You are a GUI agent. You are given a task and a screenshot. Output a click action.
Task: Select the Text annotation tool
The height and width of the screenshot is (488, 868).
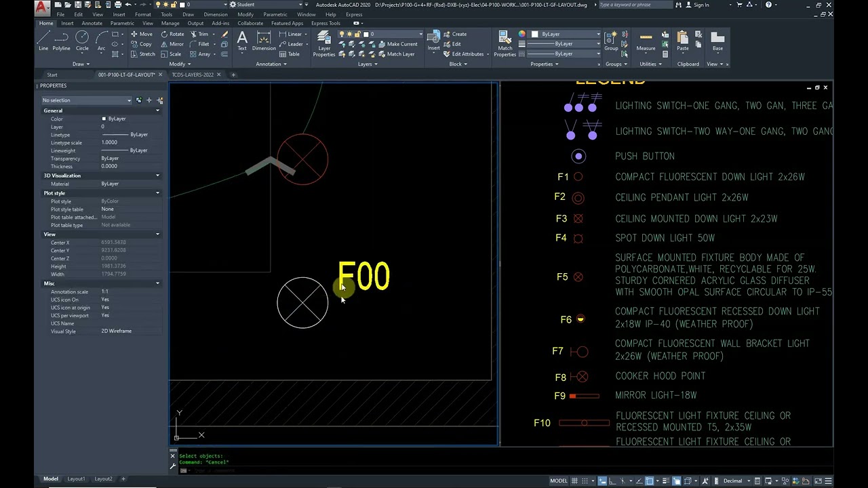(x=242, y=41)
